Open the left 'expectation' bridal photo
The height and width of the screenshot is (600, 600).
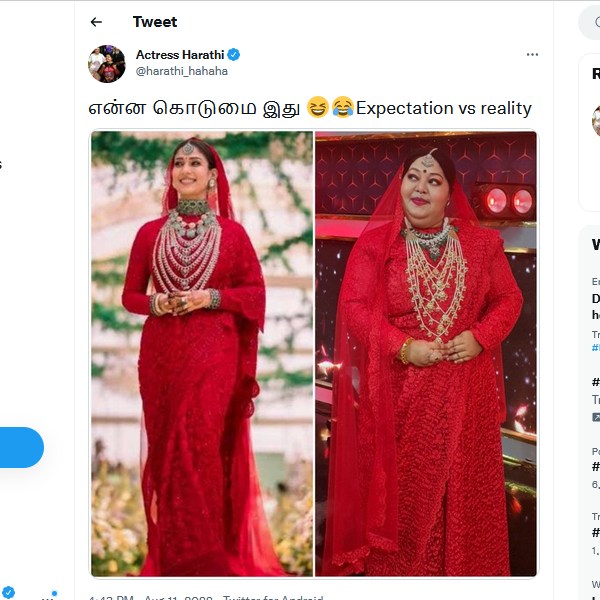pos(203,354)
